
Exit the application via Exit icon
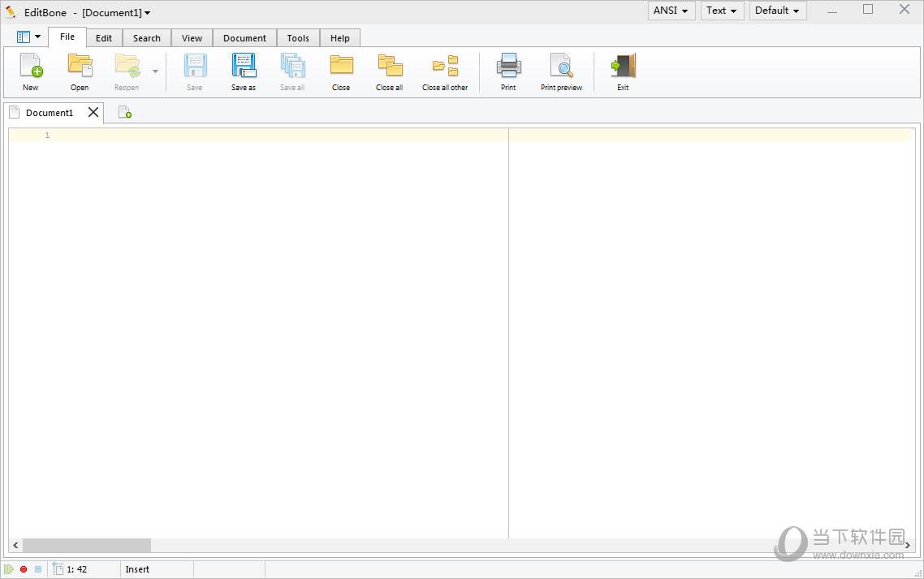coord(624,65)
